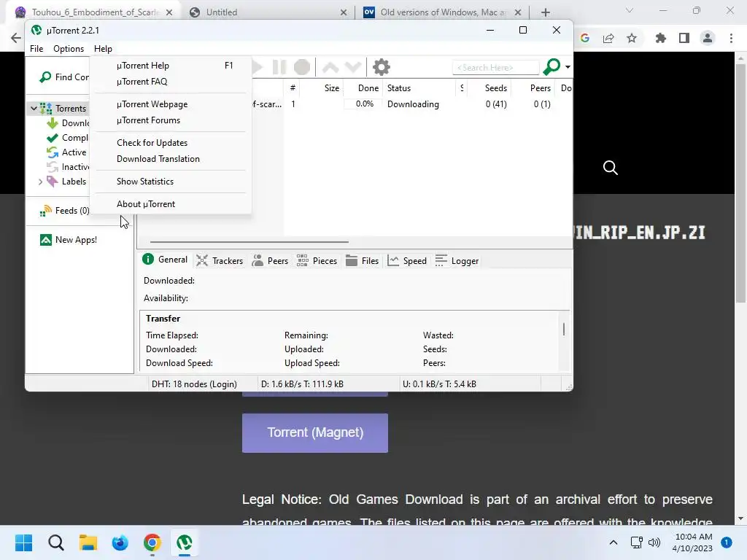This screenshot has width=747, height=560.
Task: Switch to the General tab
Action: click(165, 260)
